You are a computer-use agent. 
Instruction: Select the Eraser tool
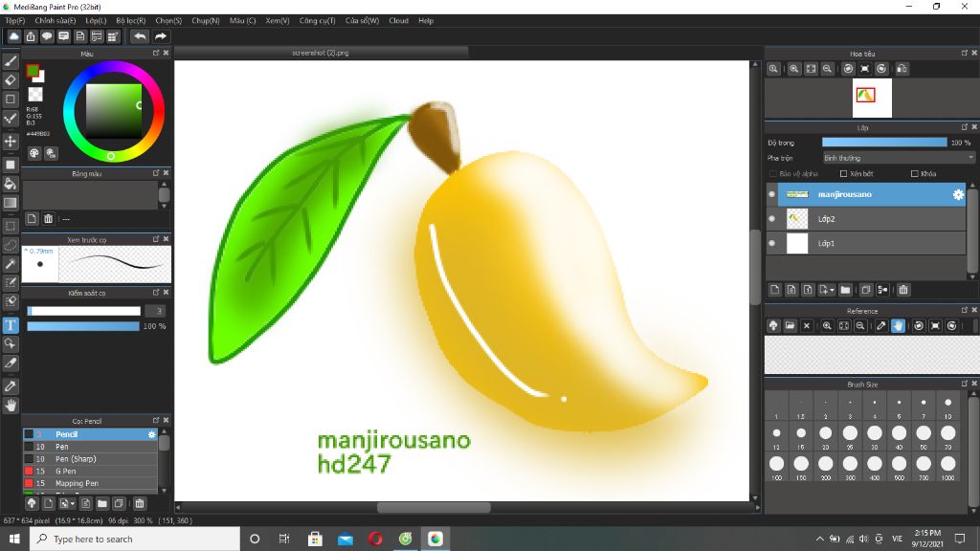11,80
